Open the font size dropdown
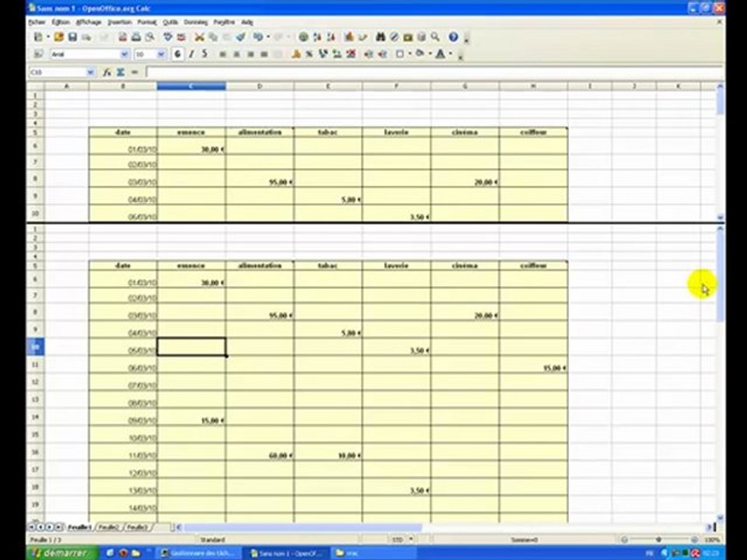 point(161,54)
